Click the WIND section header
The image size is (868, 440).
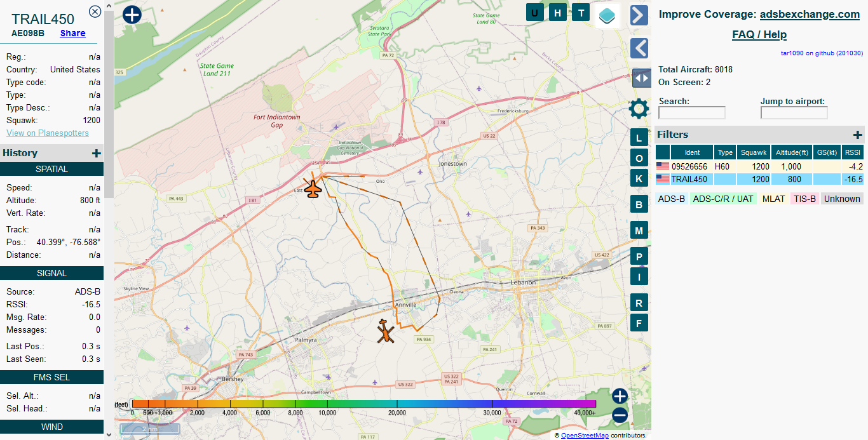point(51,427)
